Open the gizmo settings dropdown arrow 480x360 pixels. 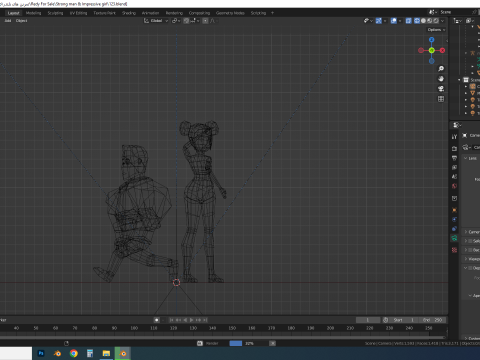click(x=385, y=21)
